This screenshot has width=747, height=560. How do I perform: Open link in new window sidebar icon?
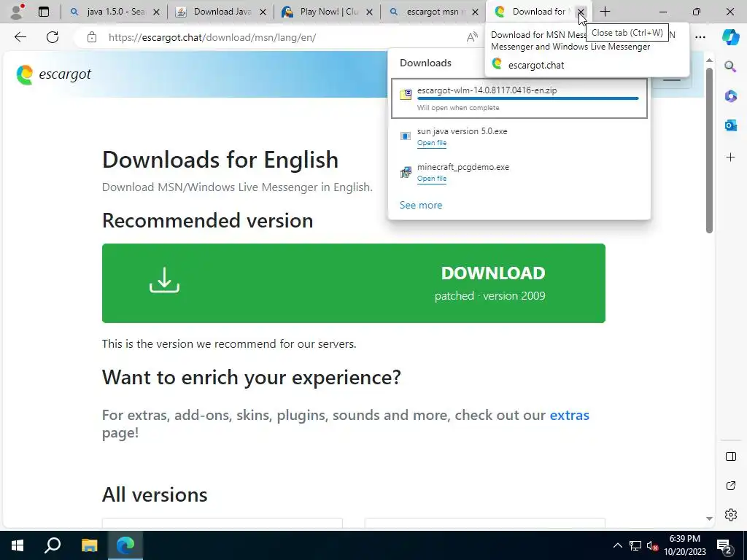730,486
